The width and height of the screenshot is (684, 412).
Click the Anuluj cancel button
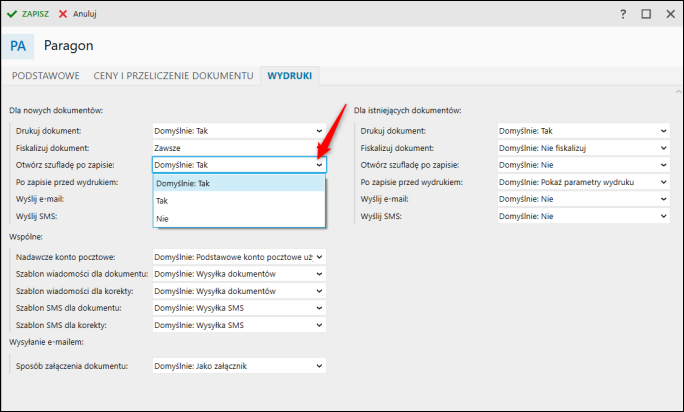click(x=78, y=14)
